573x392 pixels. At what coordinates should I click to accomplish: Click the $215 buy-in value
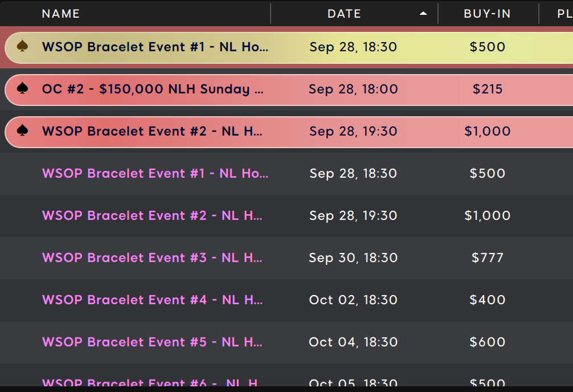click(x=488, y=89)
